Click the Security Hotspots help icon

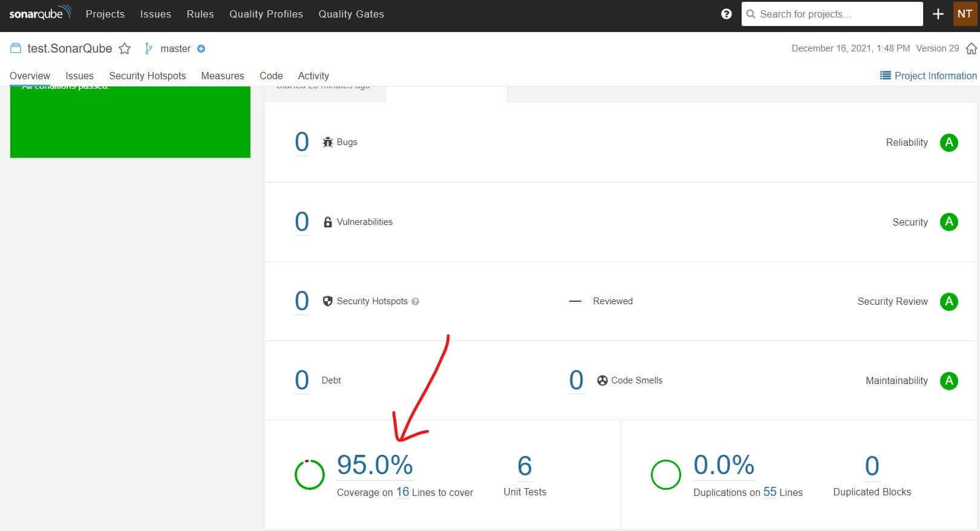coord(415,301)
